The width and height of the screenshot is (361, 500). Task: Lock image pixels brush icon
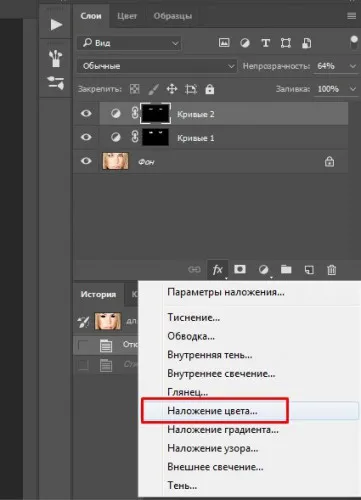click(x=153, y=89)
